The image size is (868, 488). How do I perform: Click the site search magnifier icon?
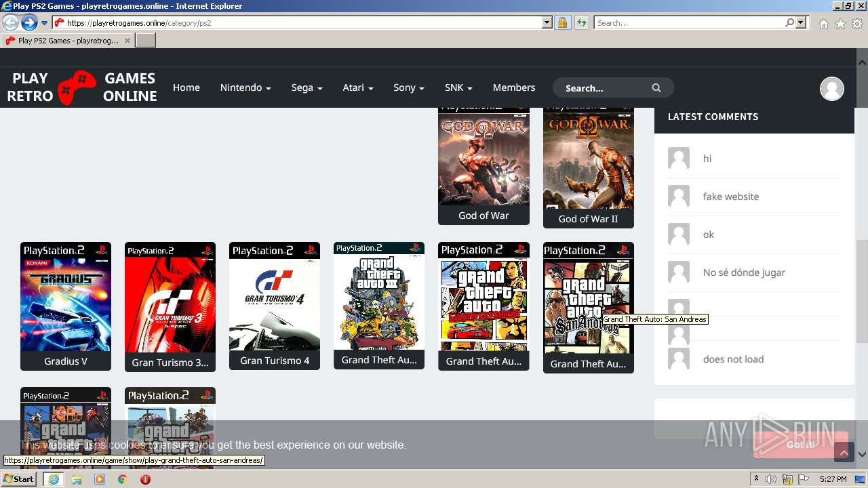click(656, 87)
